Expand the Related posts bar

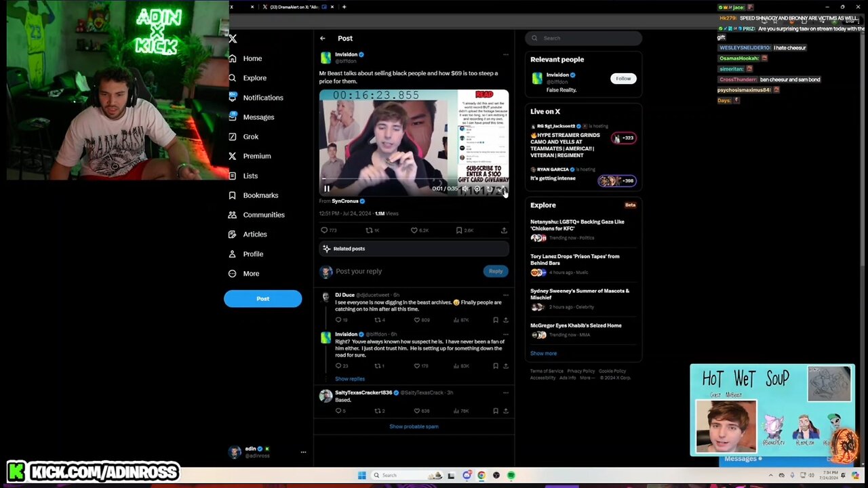click(x=414, y=249)
